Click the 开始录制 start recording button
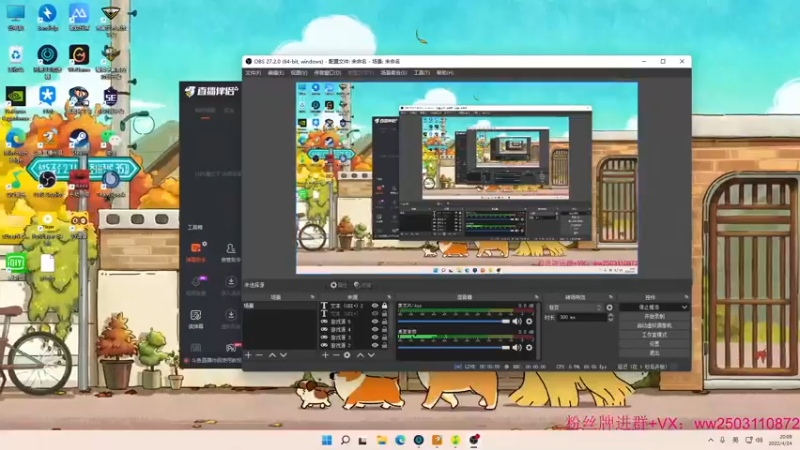 coord(654,316)
